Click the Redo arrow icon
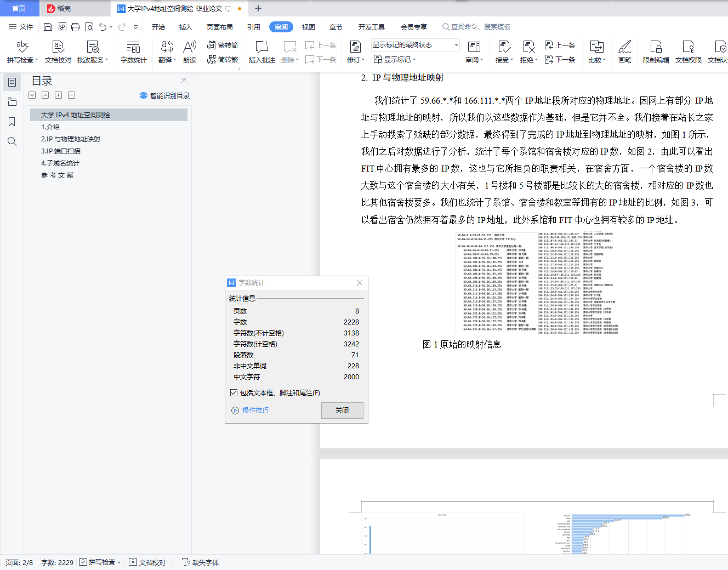Viewport: 728px width, 570px height. point(122,27)
